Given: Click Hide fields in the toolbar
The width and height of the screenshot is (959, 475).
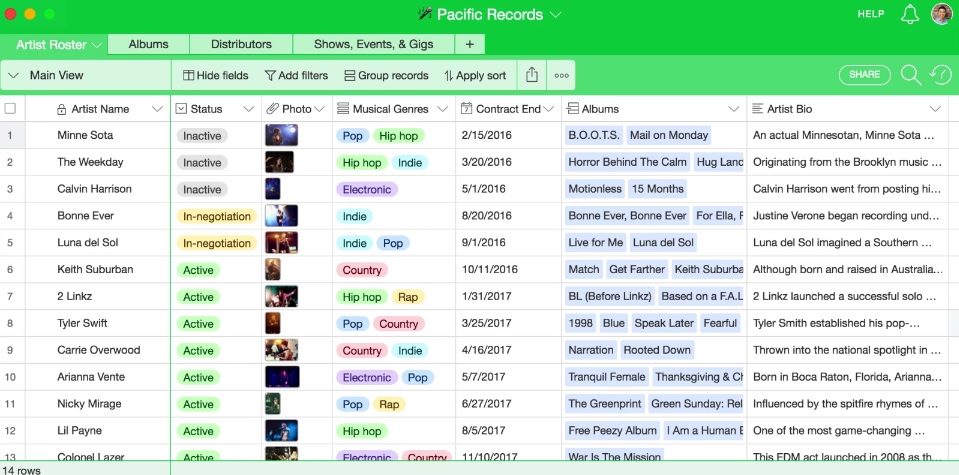Looking at the screenshot, I should (215, 75).
